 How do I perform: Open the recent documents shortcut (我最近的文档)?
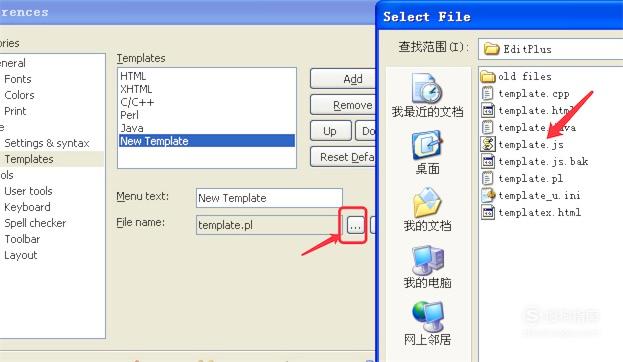coord(427,95)
